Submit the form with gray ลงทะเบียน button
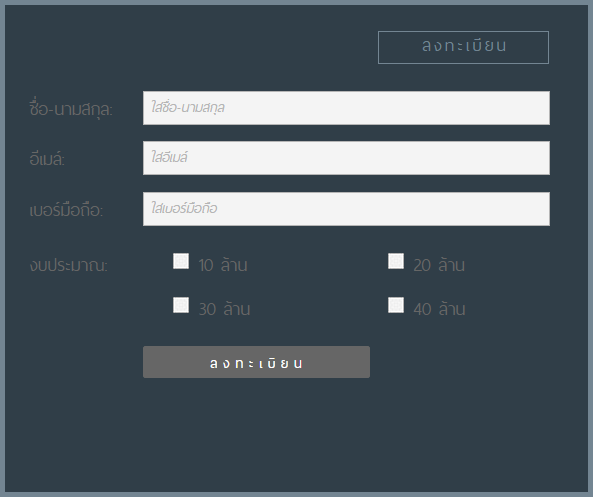Viewport: 593px width, 497px height. [256, 362]
